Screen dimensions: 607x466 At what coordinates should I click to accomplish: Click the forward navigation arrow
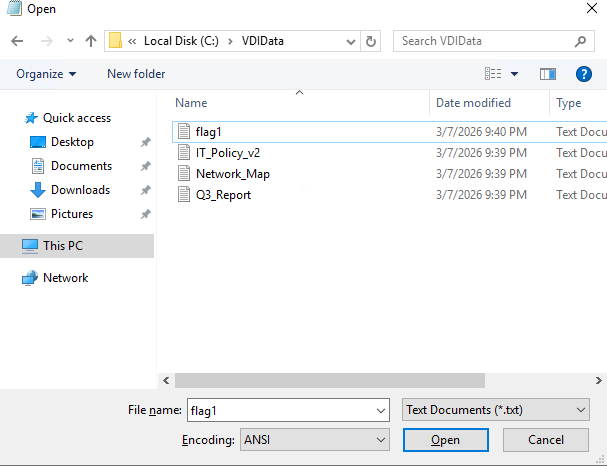pyautogui.click(x=46, y=41)
